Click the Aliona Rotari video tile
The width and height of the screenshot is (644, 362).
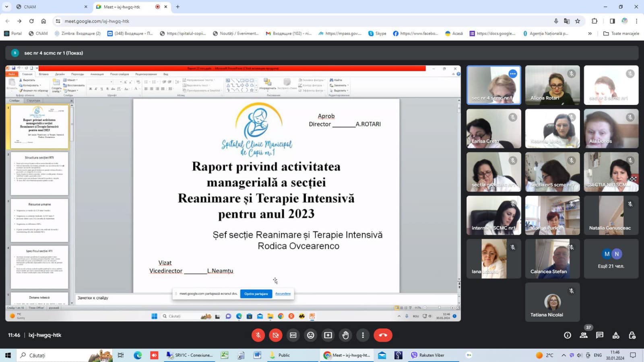(x=552, y=85)
